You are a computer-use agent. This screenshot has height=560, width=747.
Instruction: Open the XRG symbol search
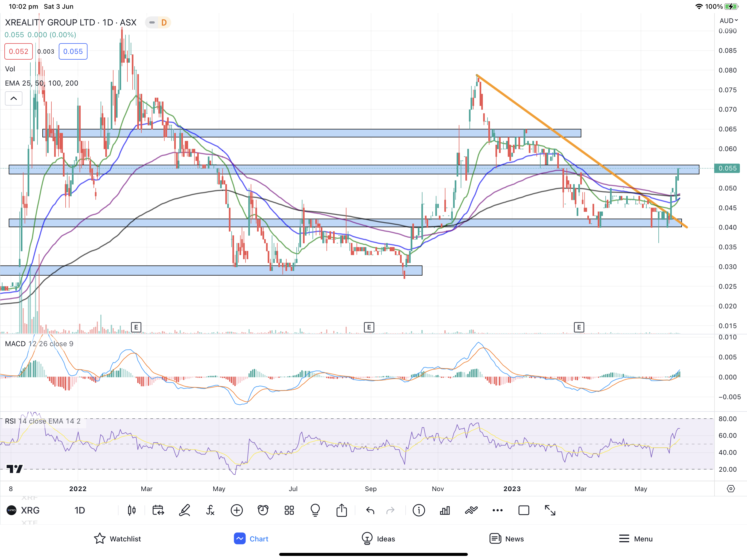[x=30, y=510]
